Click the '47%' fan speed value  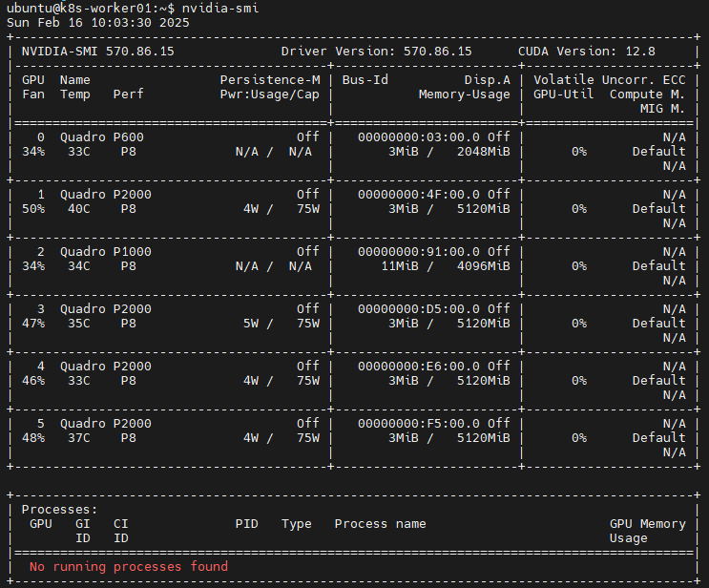(33, 324)
